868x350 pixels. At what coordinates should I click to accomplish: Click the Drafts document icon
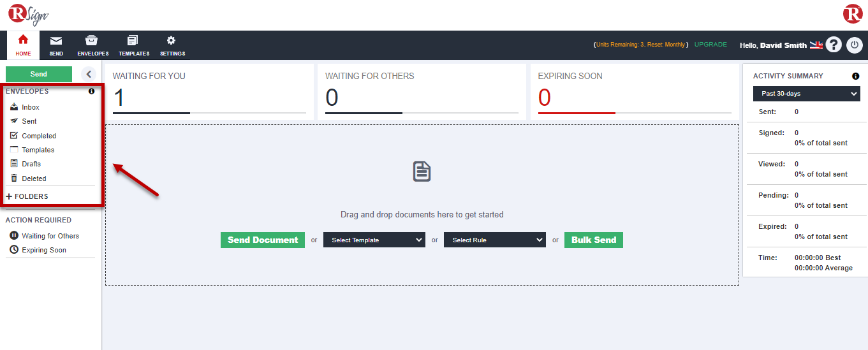coord(14,163)
